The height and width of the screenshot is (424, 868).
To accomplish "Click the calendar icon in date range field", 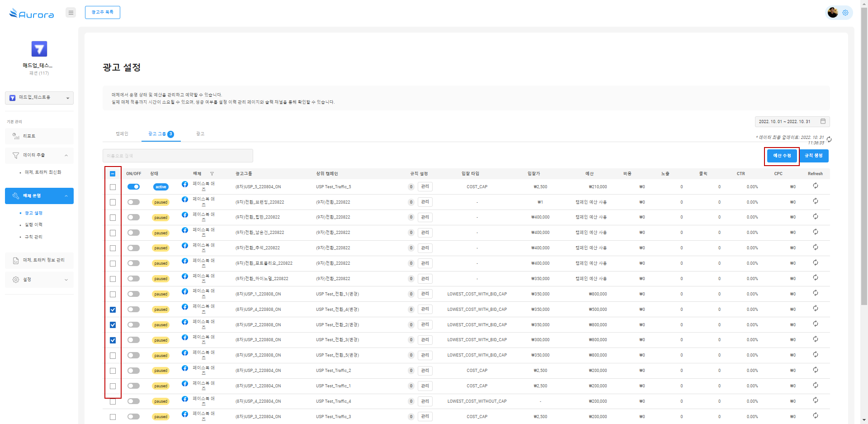I will (823, 121).
